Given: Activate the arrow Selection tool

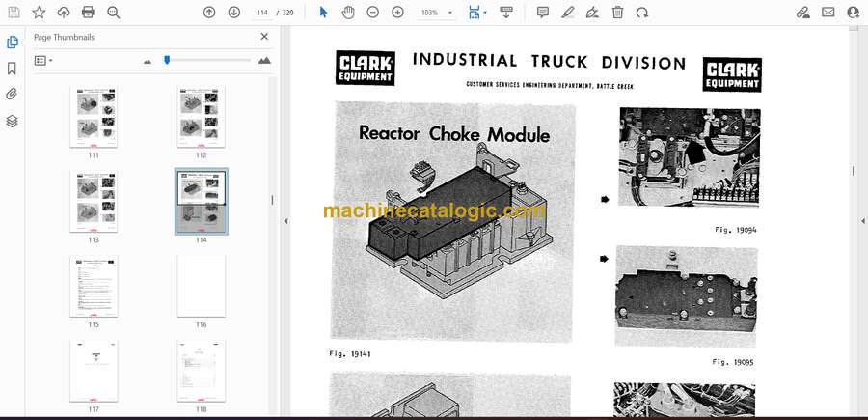Looking at the screenshot, I should [x=323, y=13].
